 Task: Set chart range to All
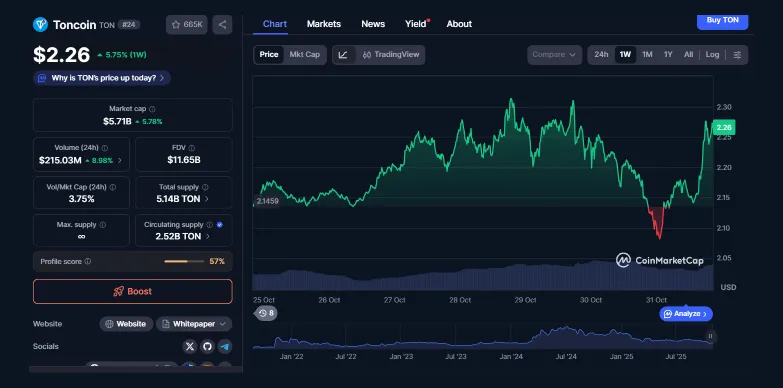[x=689, y=55]
